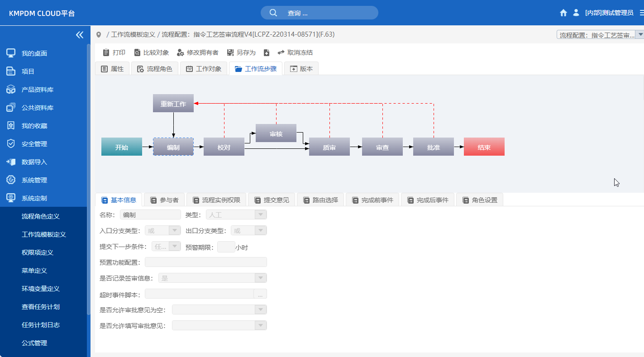Open user profile via person icon
The image size is (644, 357).
click(x=576, y=13)
